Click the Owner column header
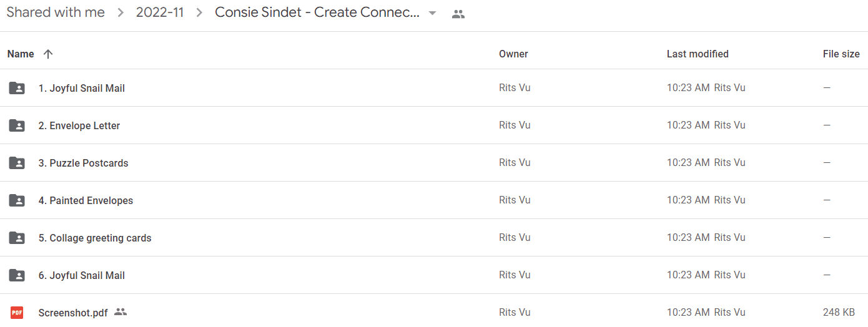Viewport: 868px width, 327px height. click(x=513, y=54)
